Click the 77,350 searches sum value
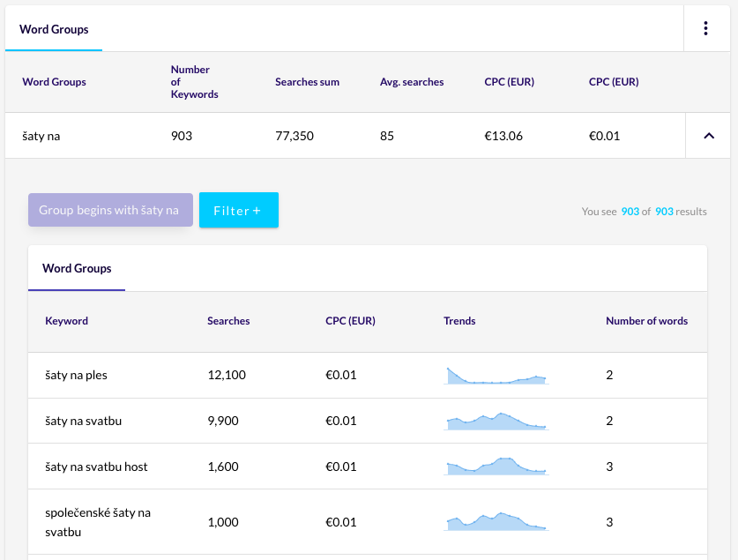 [x=294, y=136]
